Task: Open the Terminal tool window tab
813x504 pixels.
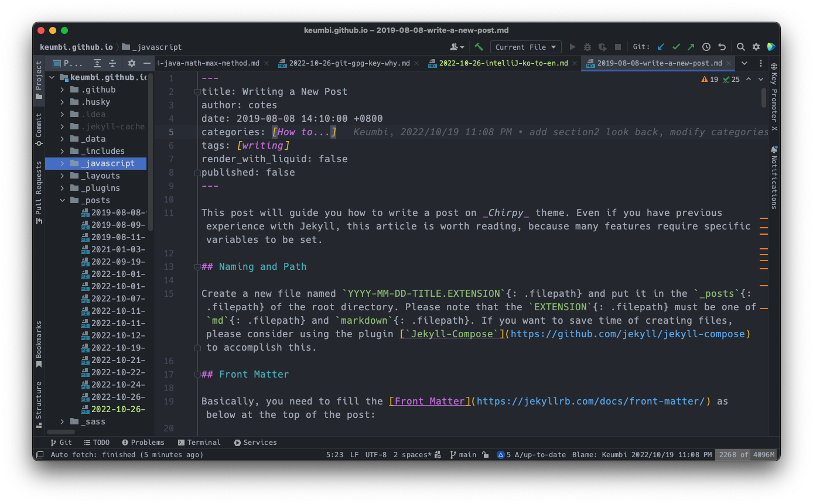Action: [199, 443]
